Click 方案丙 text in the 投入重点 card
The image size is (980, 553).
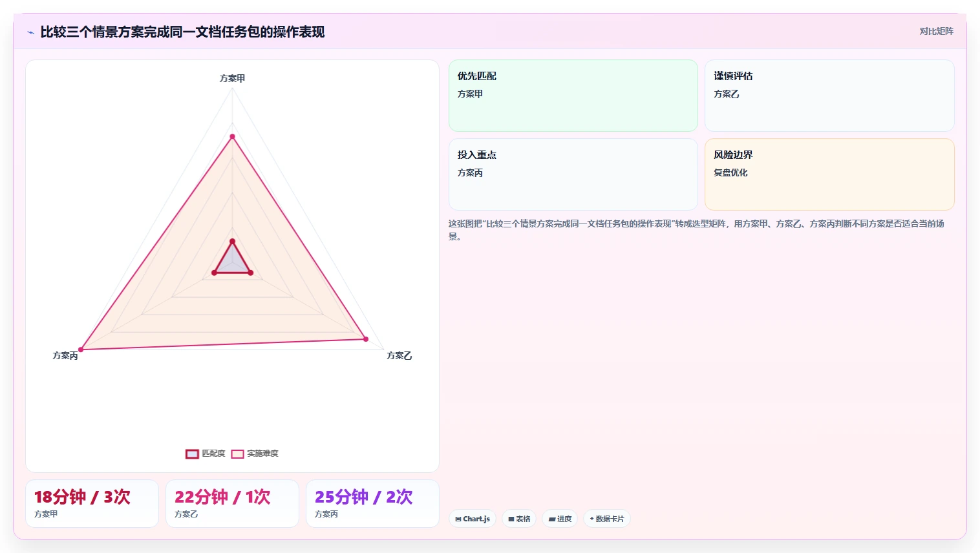pyautogui.click(x=470, y=172)
